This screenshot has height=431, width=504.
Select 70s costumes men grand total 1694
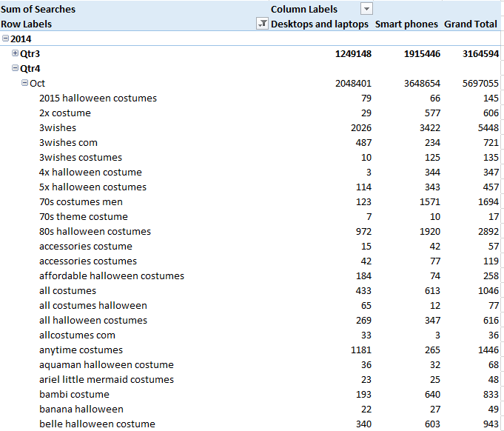point(488,201)
